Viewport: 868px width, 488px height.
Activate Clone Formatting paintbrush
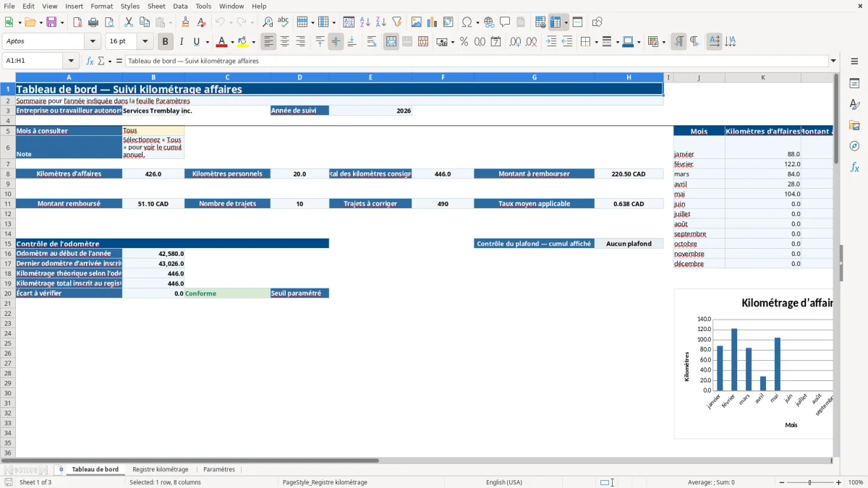pyautogui.click(x=185, y=22)
